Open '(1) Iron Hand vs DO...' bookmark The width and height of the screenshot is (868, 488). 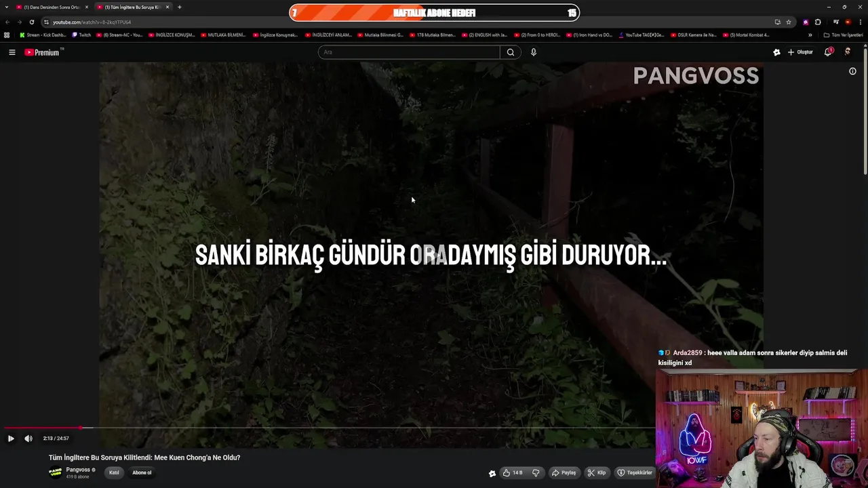(589, 35)
